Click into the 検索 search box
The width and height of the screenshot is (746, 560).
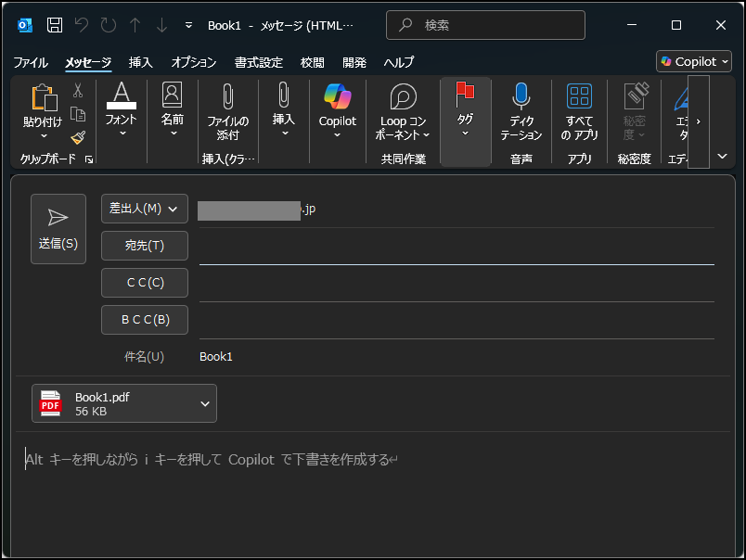click(x=486, y=25)
